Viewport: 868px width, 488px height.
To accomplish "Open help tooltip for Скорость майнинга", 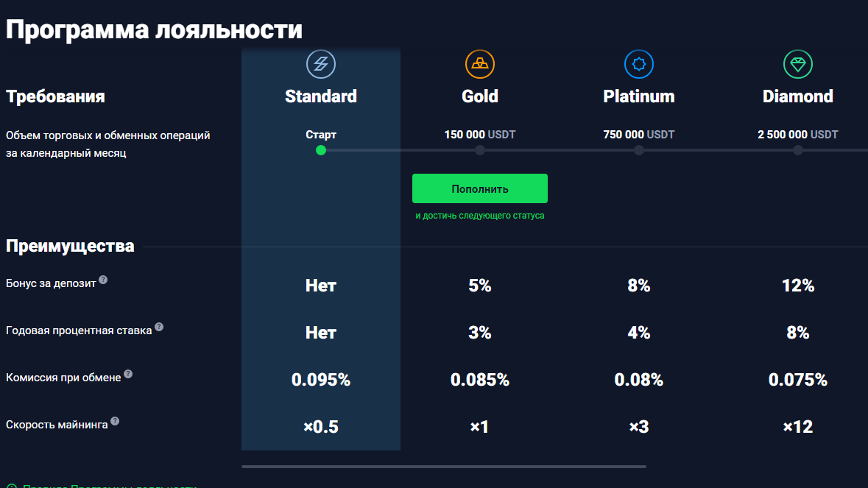I will pyautogui.click(x=115, y=421).
